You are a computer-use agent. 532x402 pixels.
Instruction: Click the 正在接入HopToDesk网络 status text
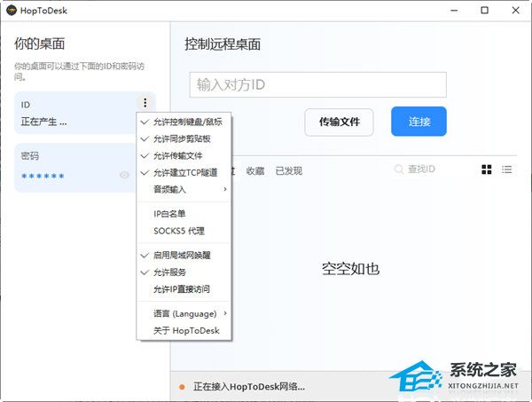[x=249, y=386]
